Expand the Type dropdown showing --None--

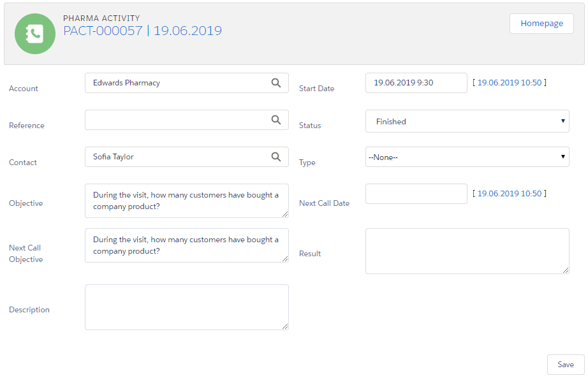(x=467, y=157)
